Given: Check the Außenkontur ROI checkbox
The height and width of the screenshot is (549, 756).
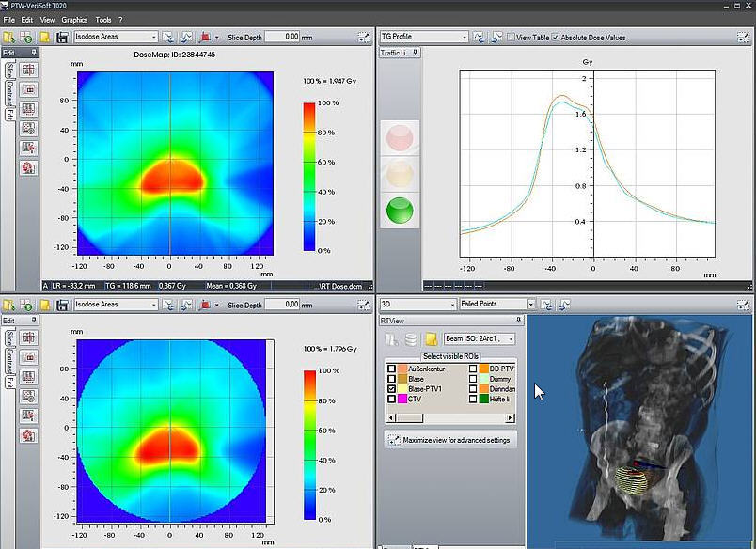Looking at the screenshot, I should [x=391, y=369].
